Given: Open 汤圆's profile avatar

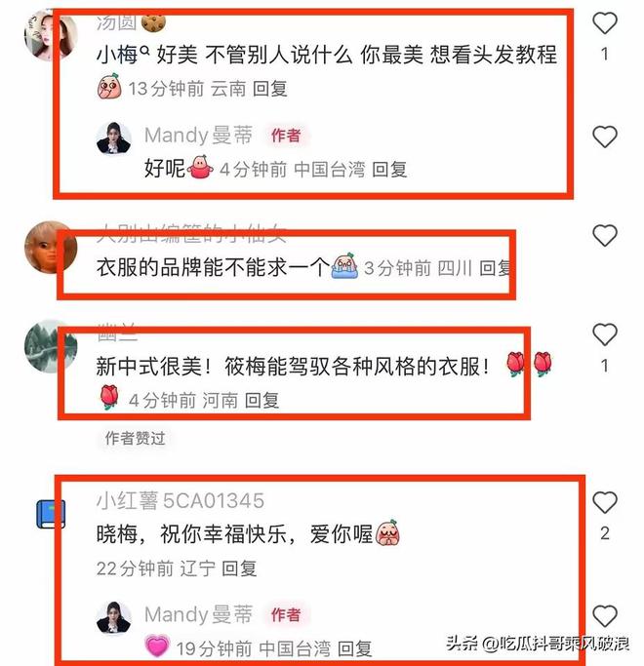Looking at the screenshot, I should pyautogui.click(x=51, y=36).
